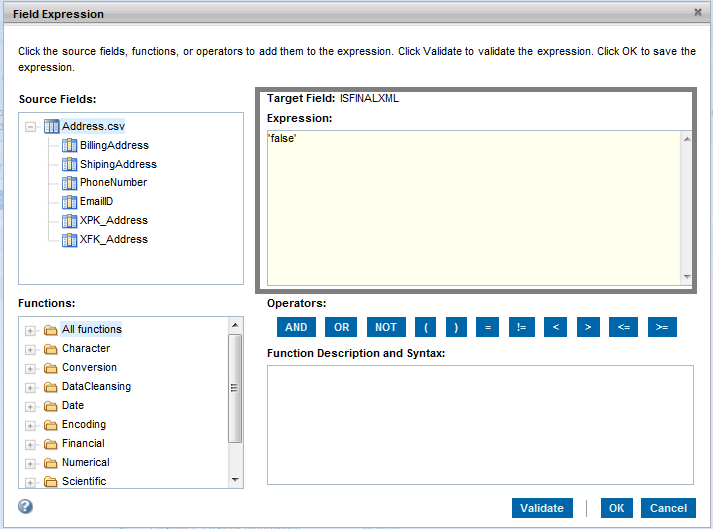Viewport: 713px width, 529px height.
Task: Click the All functions folder icon
Action: coord(50,330)
